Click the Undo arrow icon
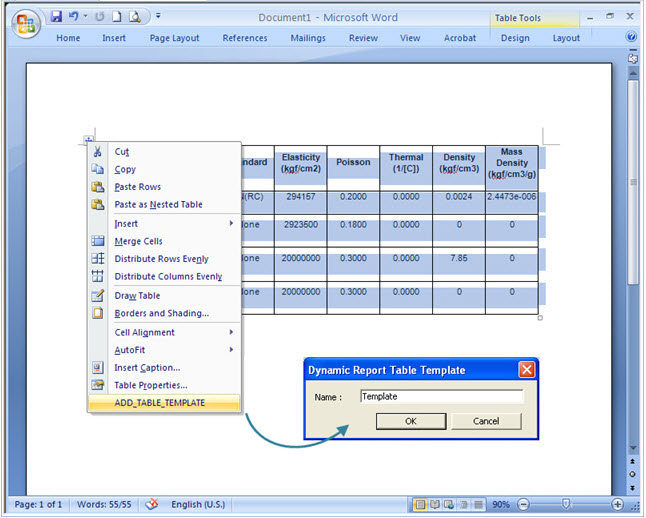This screenshot has width=646, height=518. (74, 17)
